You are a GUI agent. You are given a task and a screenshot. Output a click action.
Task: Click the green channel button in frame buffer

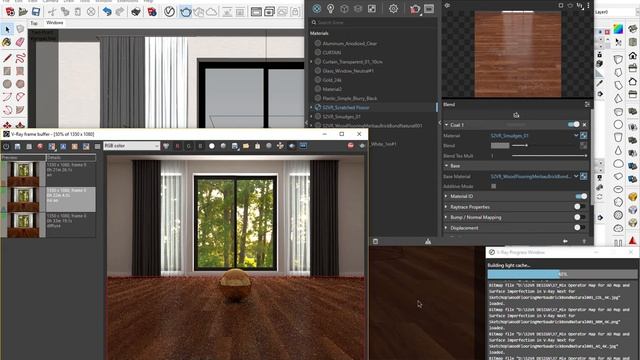click(x=189, y=146)
